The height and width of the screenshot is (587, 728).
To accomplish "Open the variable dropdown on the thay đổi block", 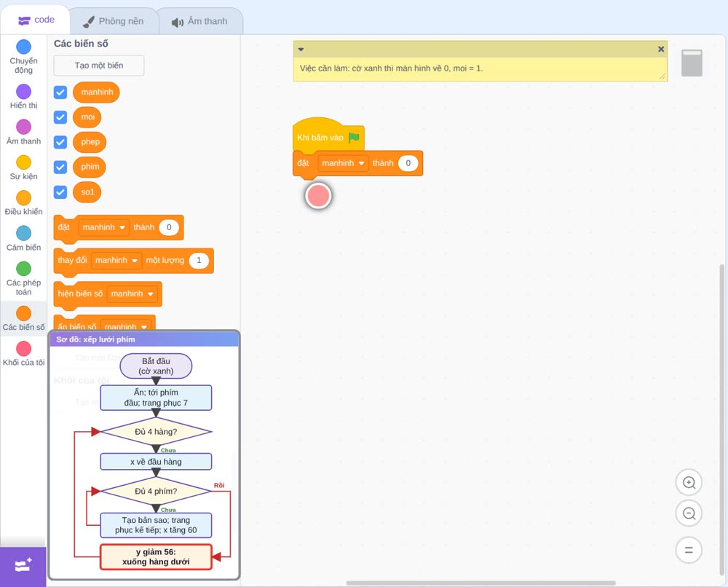I will (116, 261).
